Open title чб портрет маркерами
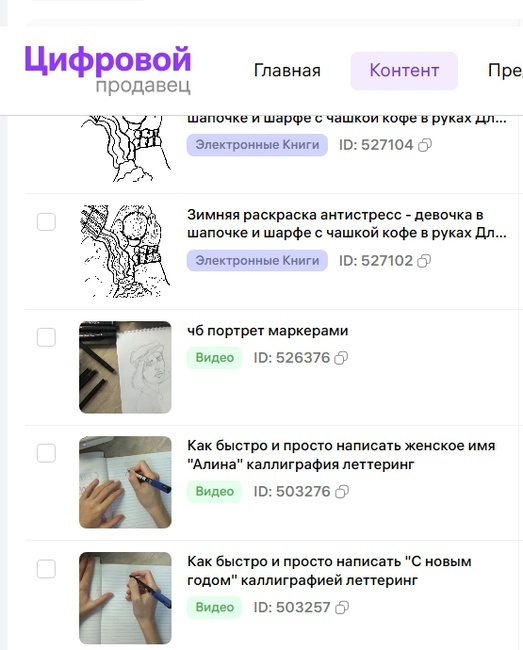523x650 pixels. [267, 331]
